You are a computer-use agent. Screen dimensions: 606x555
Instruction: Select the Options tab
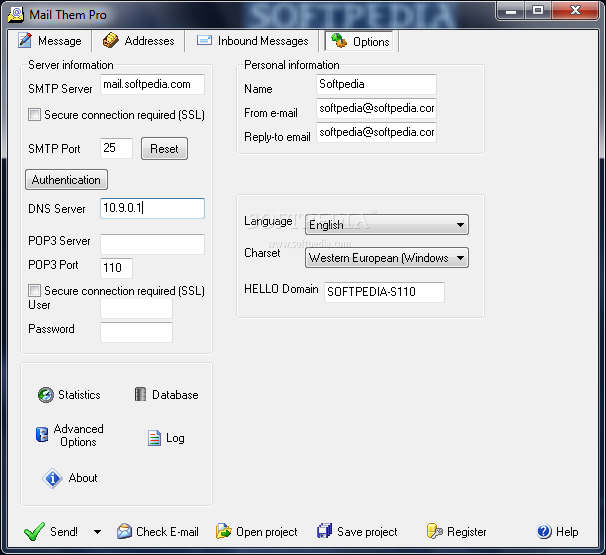[359, 41]
